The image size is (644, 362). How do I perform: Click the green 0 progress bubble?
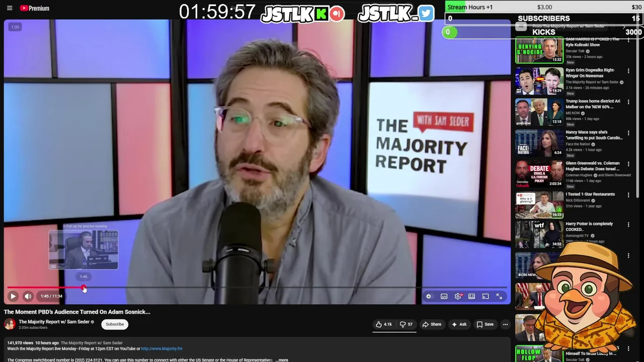pyautogui.click(x=449, y=32)
